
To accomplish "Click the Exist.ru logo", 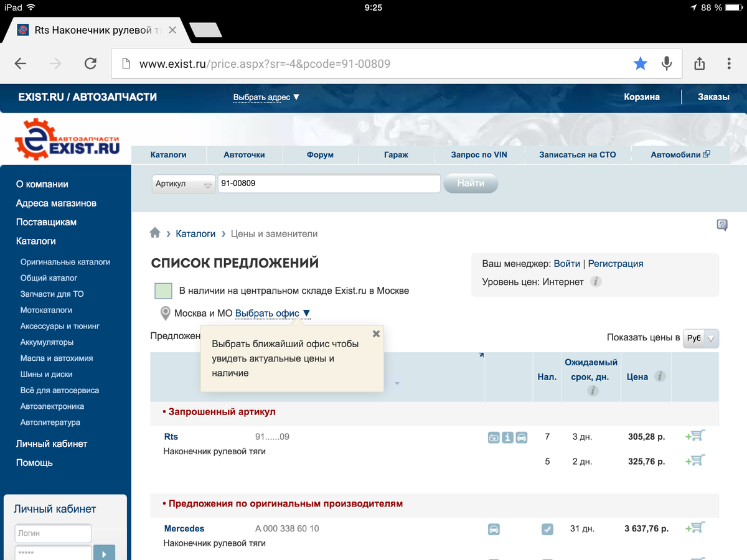I will [67, 140].
